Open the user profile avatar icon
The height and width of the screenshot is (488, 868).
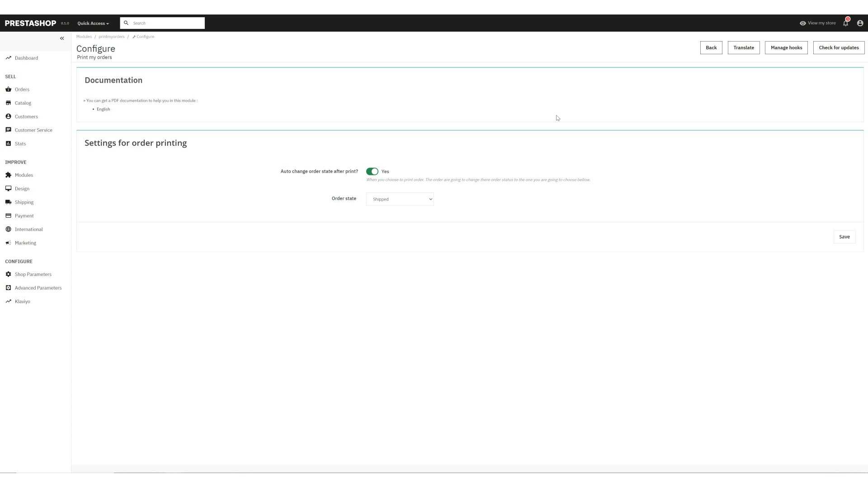coord(860,23)
